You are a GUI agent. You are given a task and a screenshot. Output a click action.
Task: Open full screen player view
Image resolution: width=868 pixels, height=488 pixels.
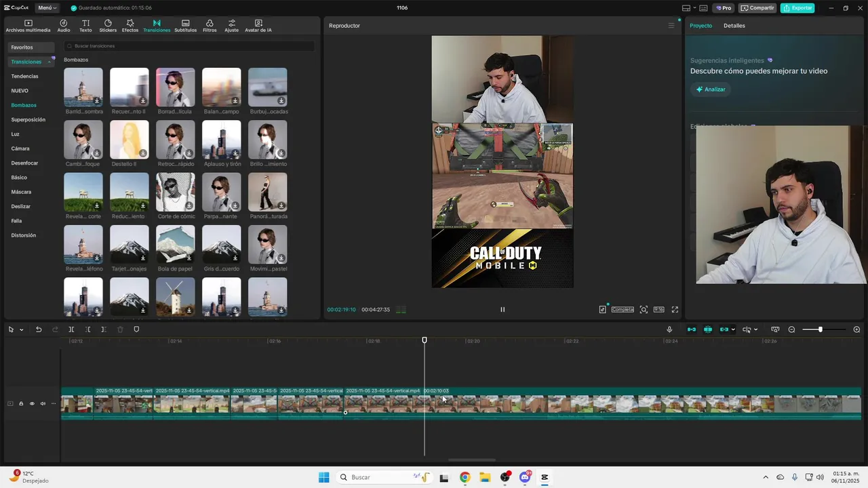click(675, 309)
